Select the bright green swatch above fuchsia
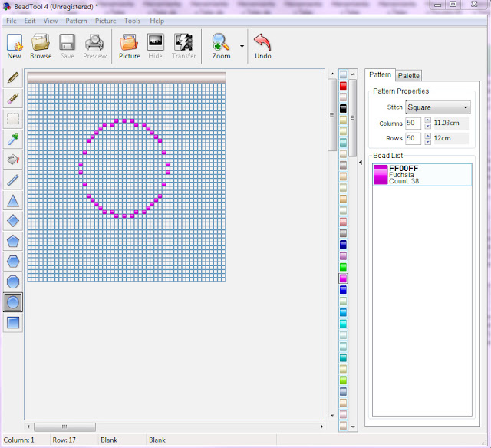The image size is (491, 448). click(x=343, y=267)
